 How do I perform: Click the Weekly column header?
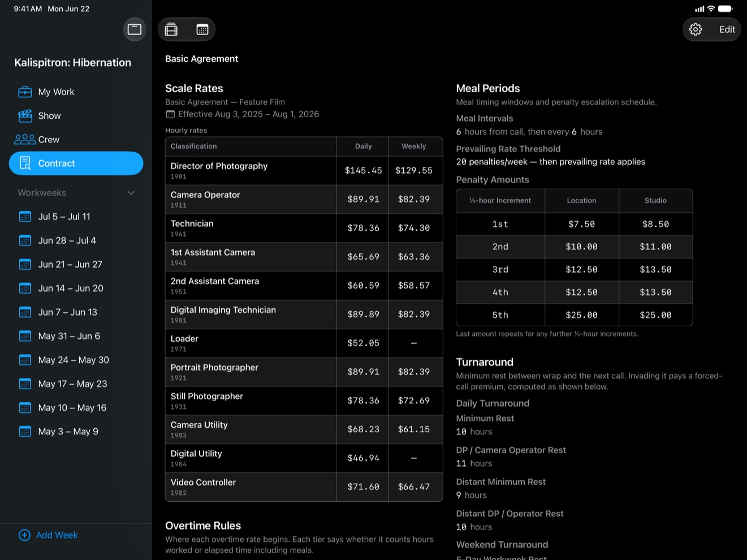[414, 146]
